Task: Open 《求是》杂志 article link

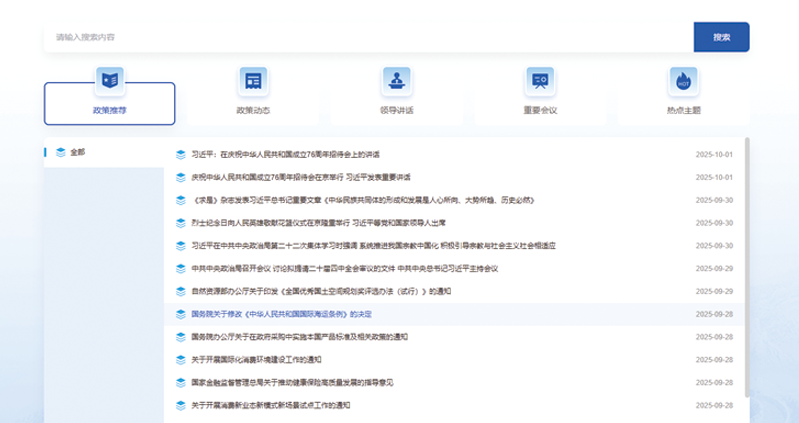Action: [346, 200]
